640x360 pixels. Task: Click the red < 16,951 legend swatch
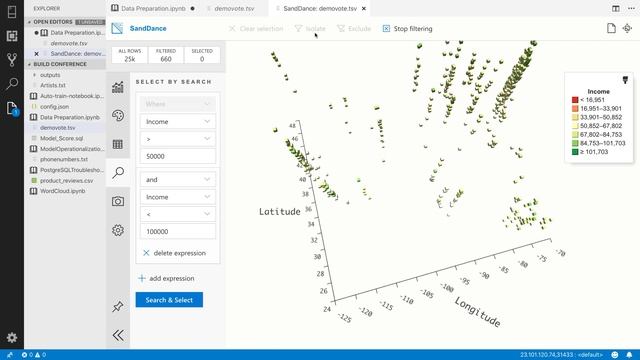pos(575,100)
